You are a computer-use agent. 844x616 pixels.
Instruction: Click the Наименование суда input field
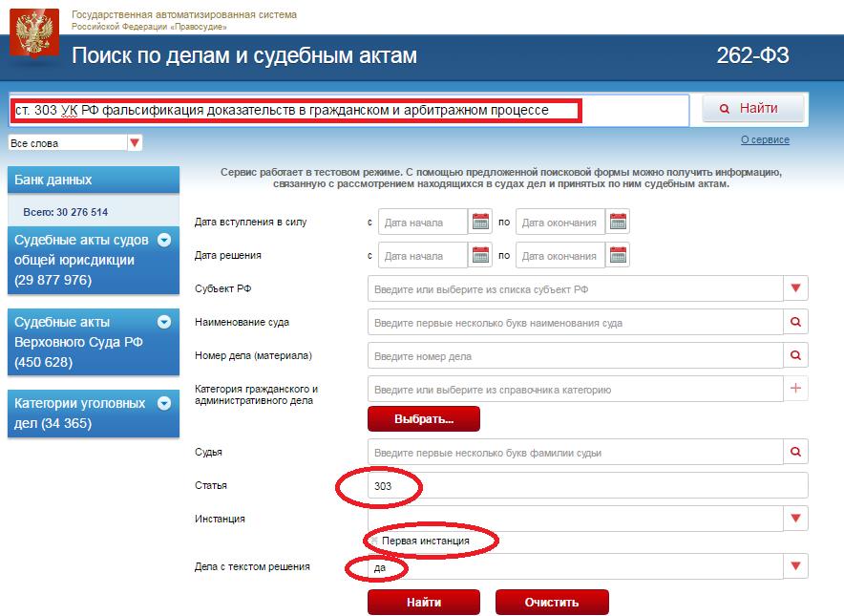(x=576, y=322)
